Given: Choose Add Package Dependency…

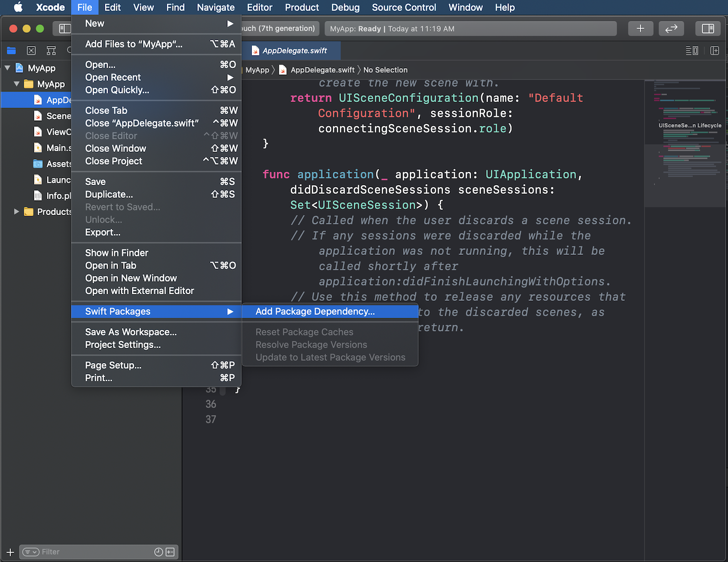Looking at the screenshot, I should coord(330,311).
